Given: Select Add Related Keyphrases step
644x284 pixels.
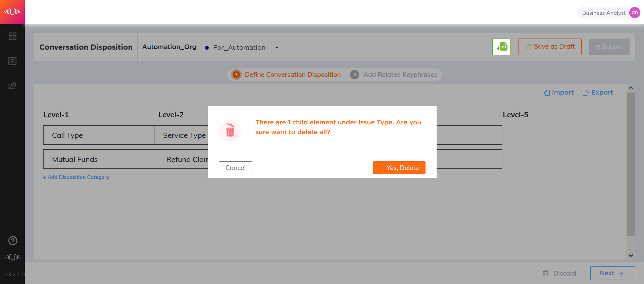Looking at the screenshot, I should 394,74.
